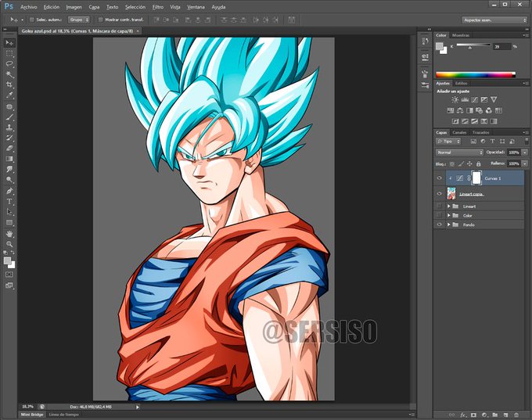
Task: Show the Lineart group
Action: tap(440, 206)
